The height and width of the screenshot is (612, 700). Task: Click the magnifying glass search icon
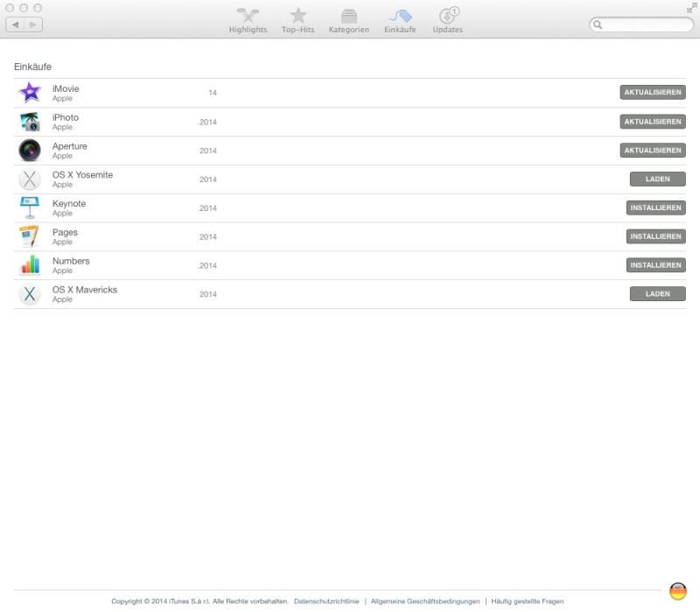pos(598,25)
